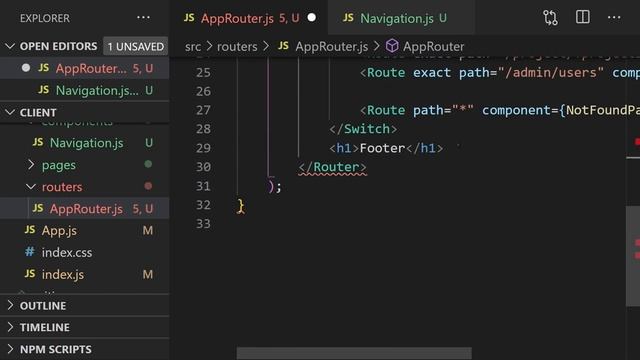Click the closing Switch tag
640x360 pixels.
click(x=363, y=129)
